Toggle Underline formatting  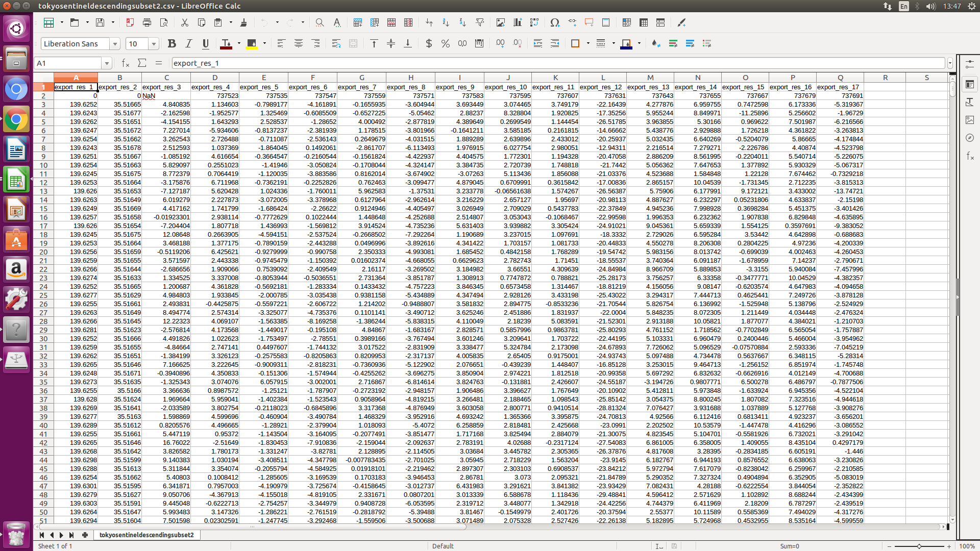pos(205,44)
